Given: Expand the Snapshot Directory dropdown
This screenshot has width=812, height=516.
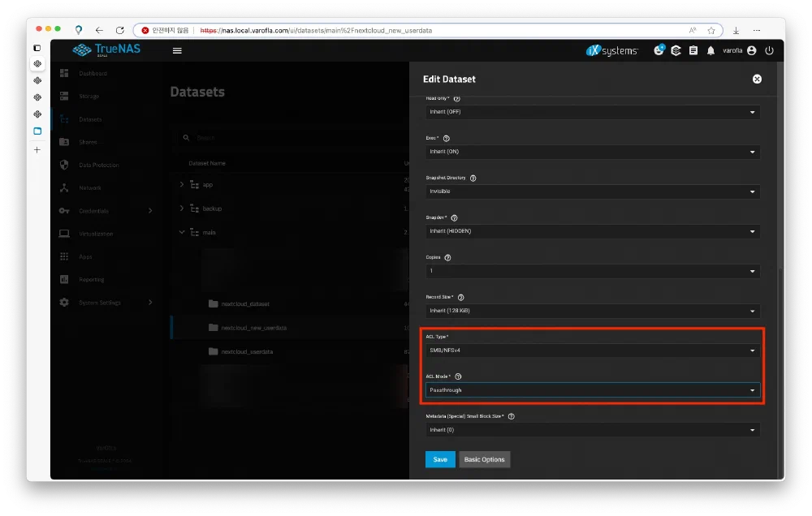Looking at the screenshot, I should pyautogui.click(x=593, y=191).
